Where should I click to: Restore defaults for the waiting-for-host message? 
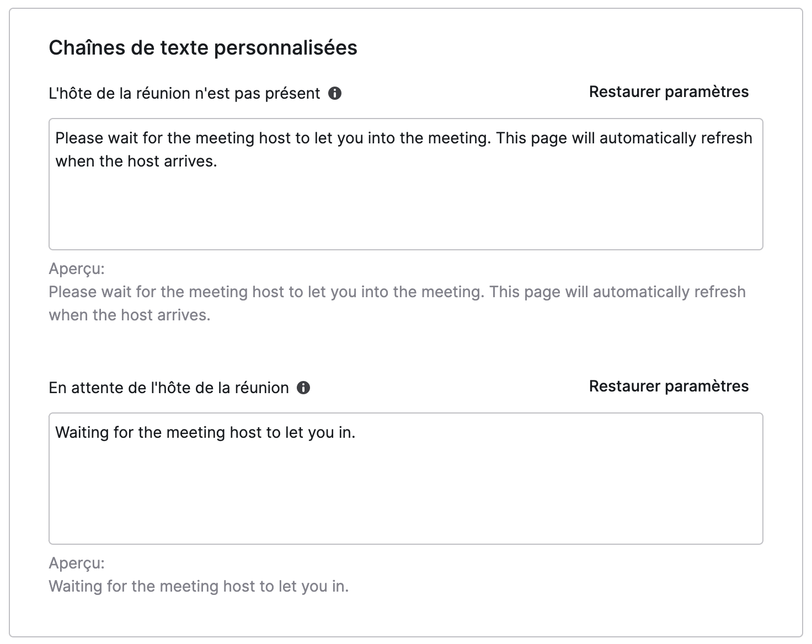tap(669, 387)
